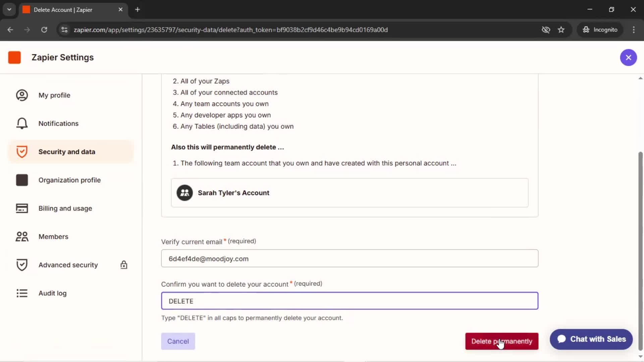Click 'Any developer apps you own' text
644x362 pixels.
pos(225,115)
